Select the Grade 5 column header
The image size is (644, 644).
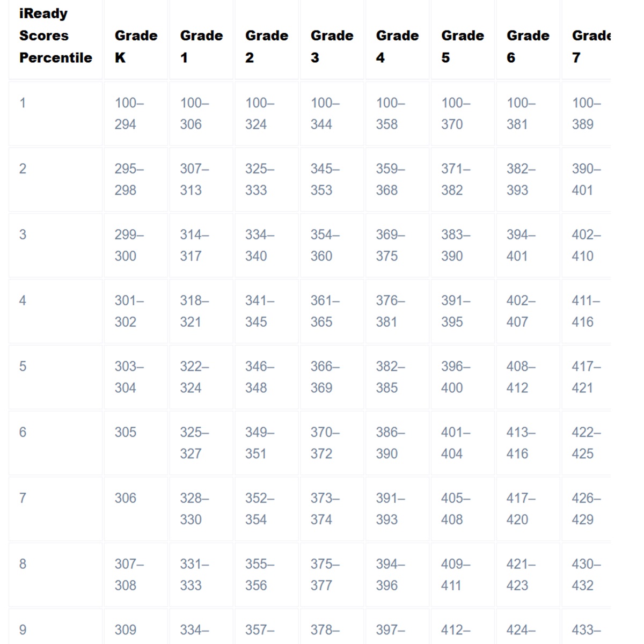click(463, 47)
